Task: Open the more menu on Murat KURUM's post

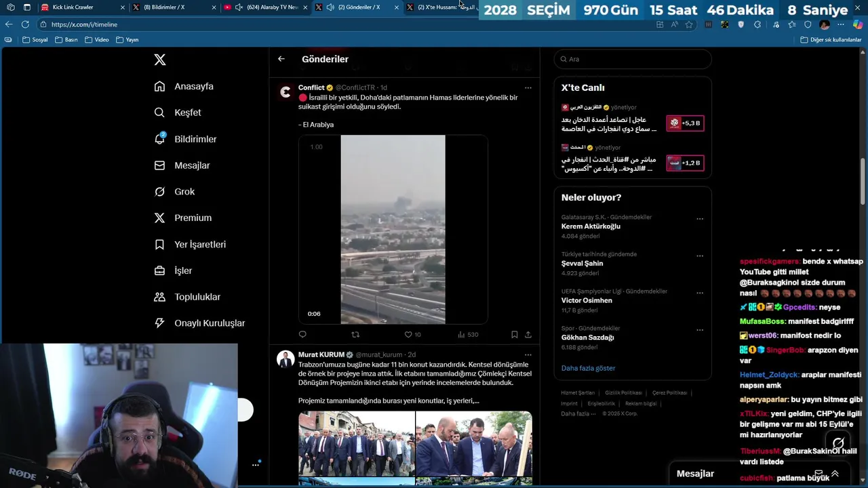Action: click(528, 354)
